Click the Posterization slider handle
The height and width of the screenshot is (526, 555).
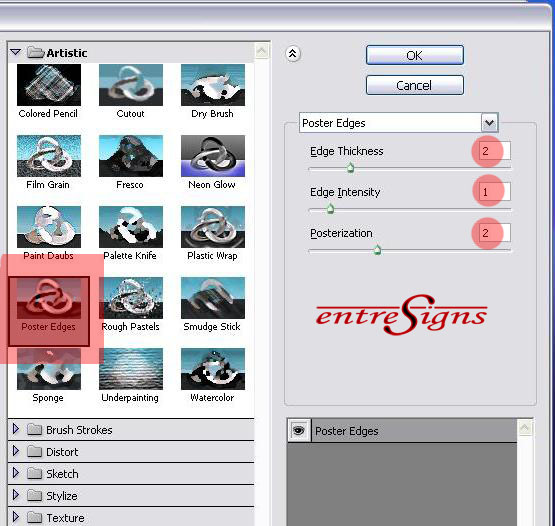[x=377, y=250]
